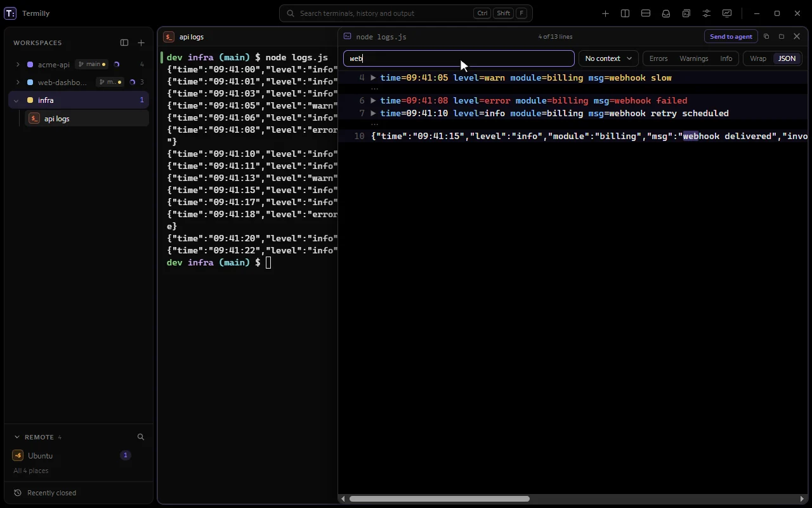Split pane horizontally using title bar icon

tap(646, 13)
